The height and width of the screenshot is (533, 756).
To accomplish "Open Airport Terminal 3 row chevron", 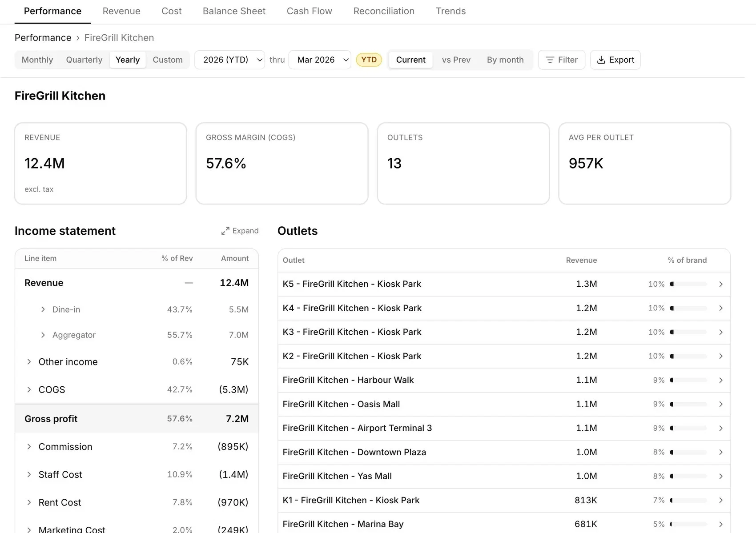I will point(721,428).
